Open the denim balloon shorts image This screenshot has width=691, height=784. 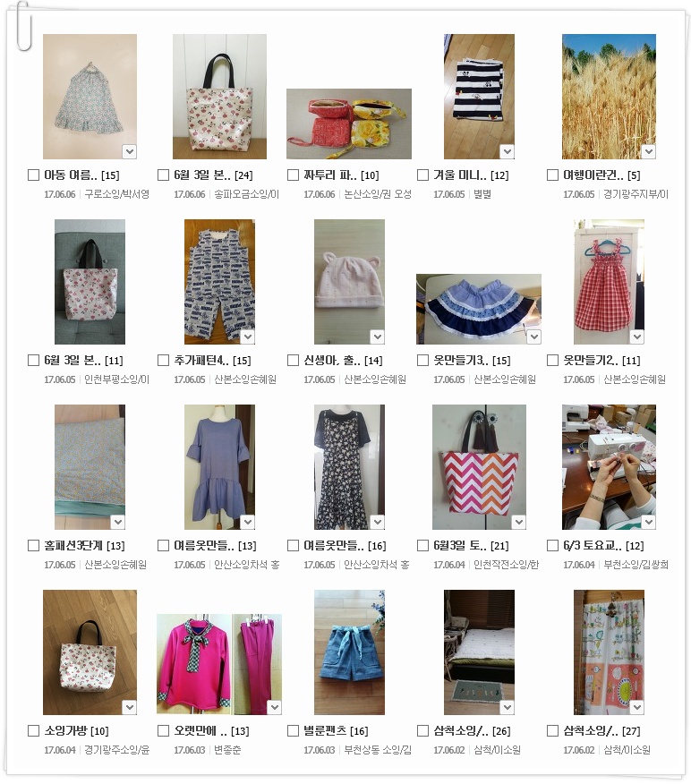coord(349,652)
